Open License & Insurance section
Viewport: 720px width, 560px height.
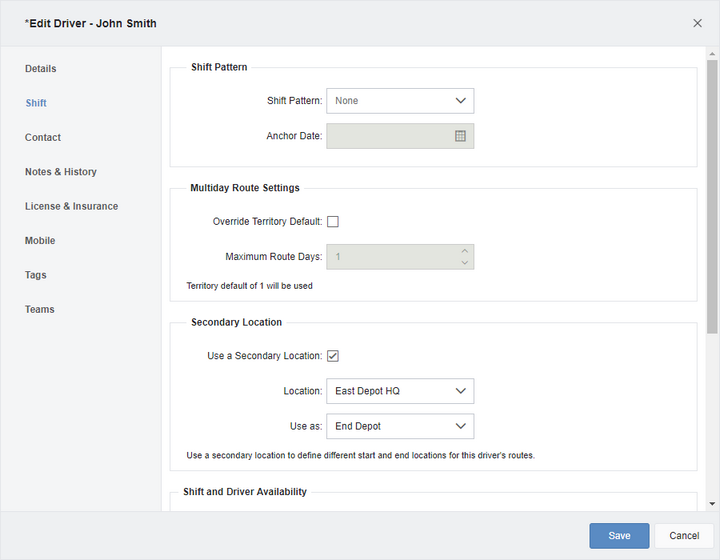point(71,207)
